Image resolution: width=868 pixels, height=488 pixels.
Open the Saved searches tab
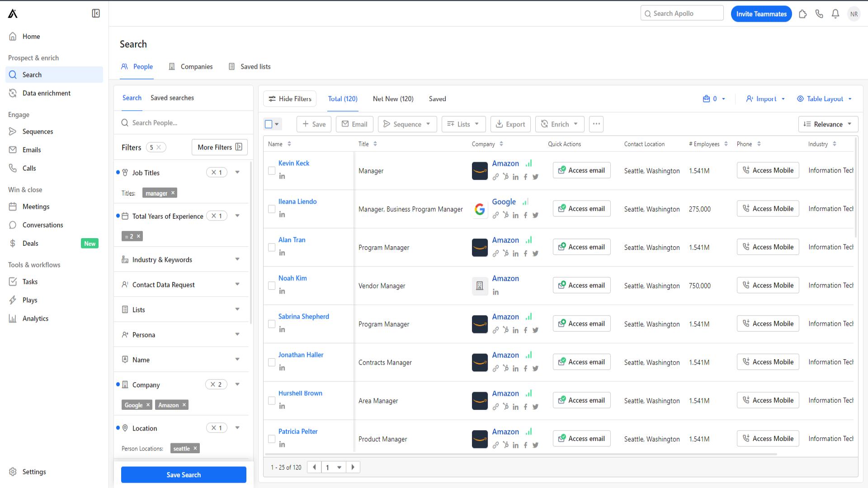(172, 98)
